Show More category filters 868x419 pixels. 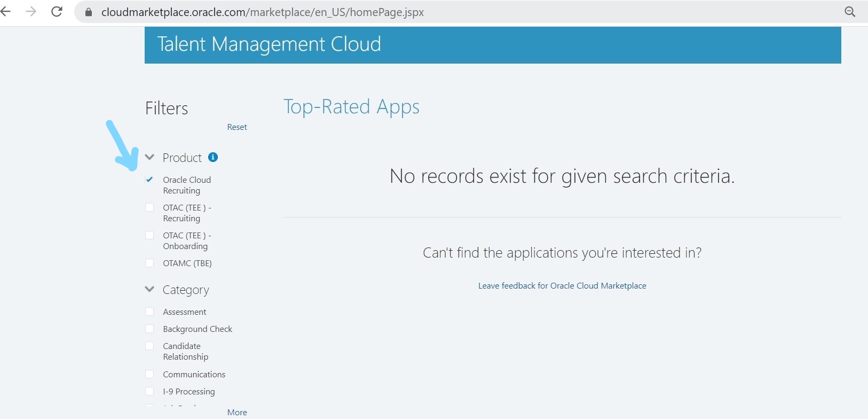(x=237, y=413)
